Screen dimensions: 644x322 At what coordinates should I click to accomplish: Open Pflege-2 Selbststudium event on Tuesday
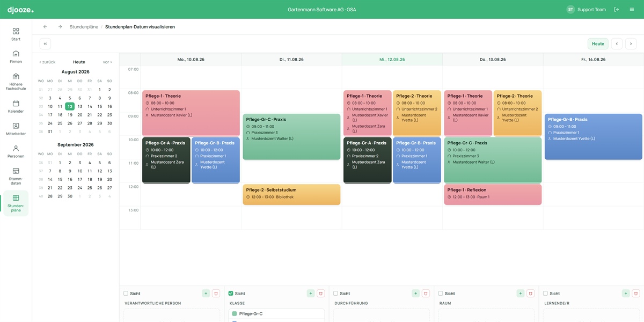click(x=291, y=194)
